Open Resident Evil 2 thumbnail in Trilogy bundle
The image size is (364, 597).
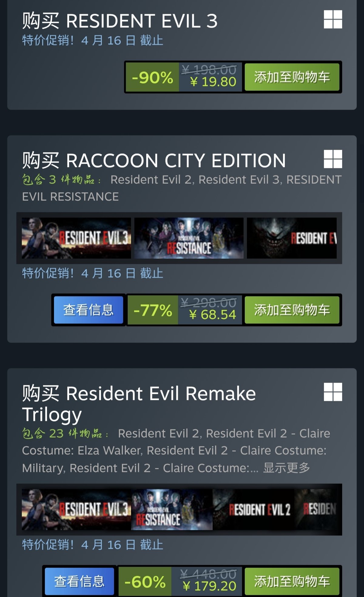click(x=253, y=510)
